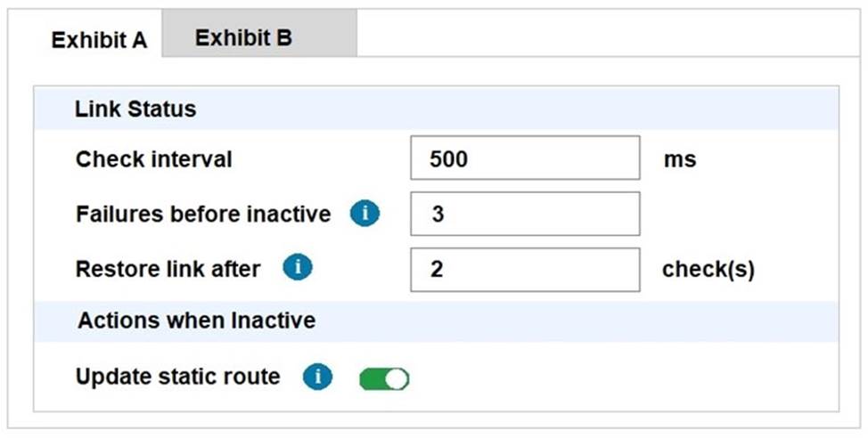Screen dimensions: 868x438
Task: Select the Exhibit A tab
Action: [x=99, y=41]
